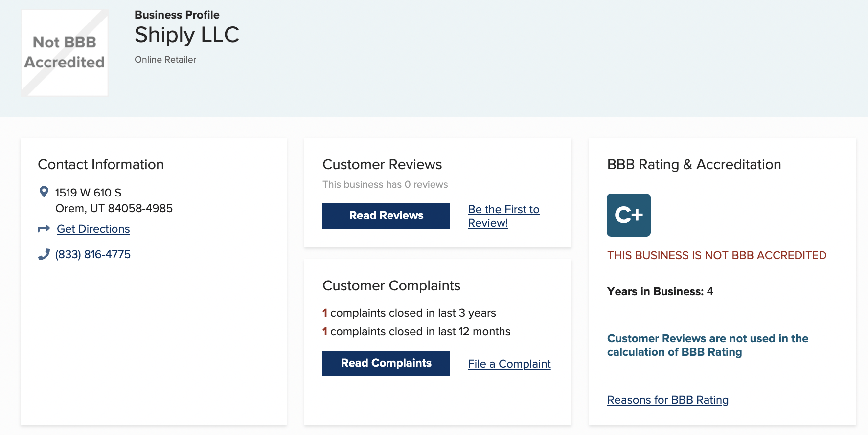This screenshot has width=868, height=435.
Task: Click the Years in Business text
Action: pos(660,291)
